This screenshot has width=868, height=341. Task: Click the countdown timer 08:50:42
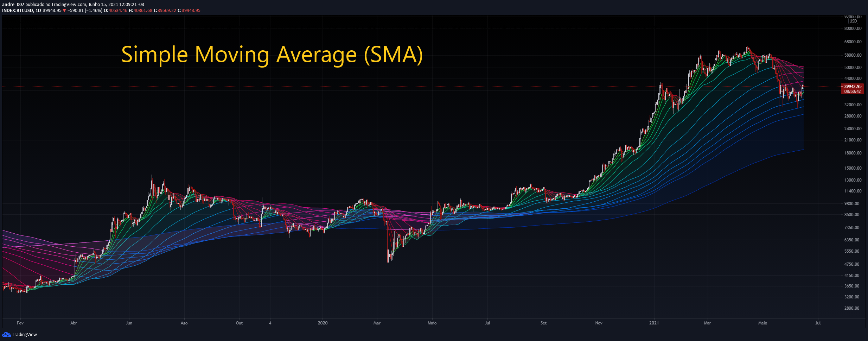[x=853, y=91]
